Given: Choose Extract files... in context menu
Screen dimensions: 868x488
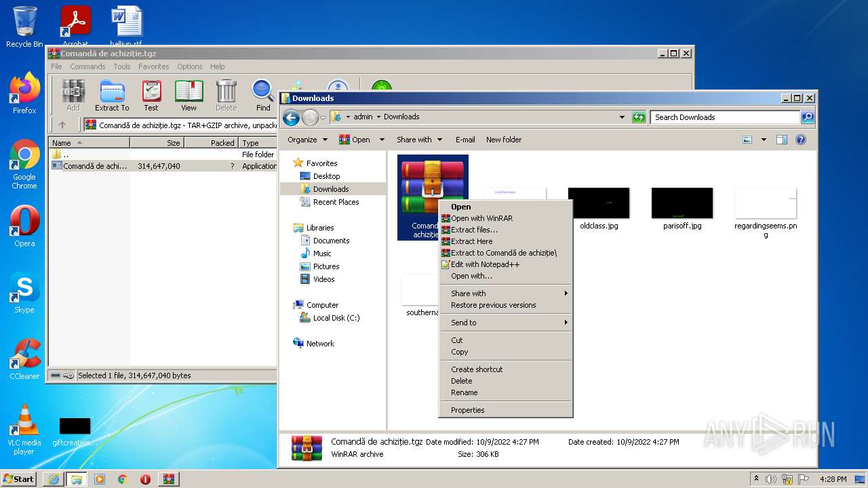Looking at the screenshot, I should (x=506, y=230).
